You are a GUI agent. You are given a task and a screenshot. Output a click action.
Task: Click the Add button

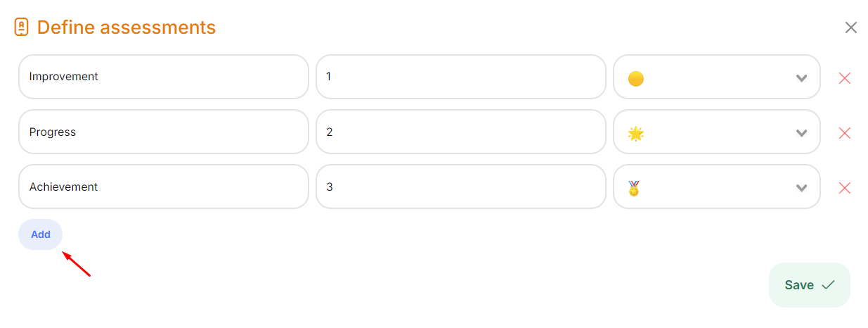pyautogui.click(x=40, y=234)
